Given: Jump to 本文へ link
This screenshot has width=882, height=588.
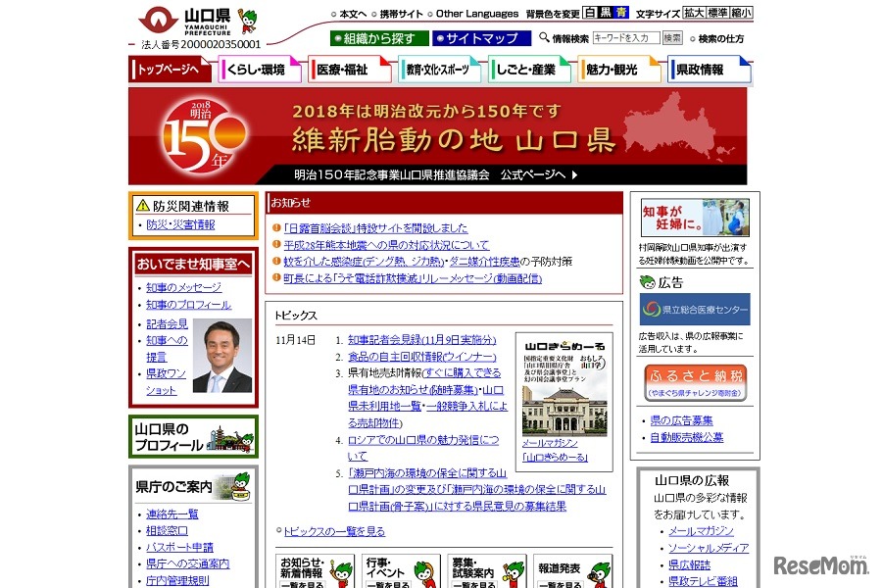Looking at the screenshot, I should coord(353,14).
